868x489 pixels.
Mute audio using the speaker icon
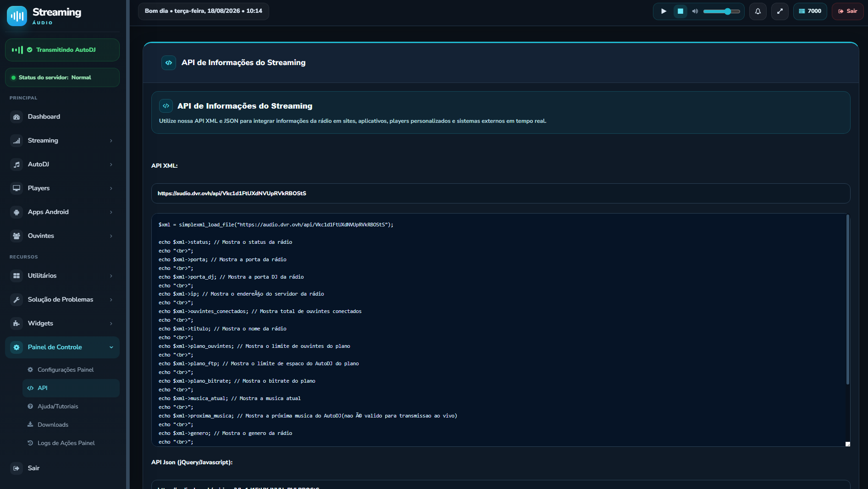pyautogui.click(x=695, y=11)
